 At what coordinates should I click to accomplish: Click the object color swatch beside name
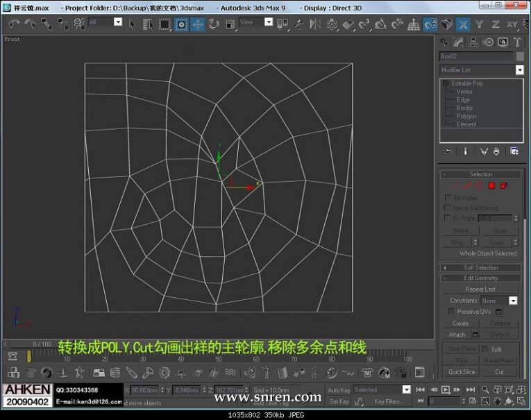tap(520, 56)
